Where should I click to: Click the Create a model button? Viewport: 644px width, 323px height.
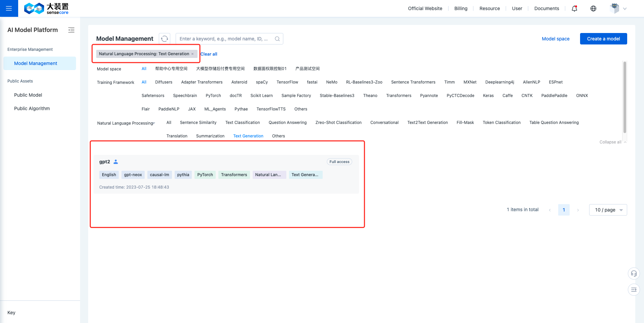tap(603, 39)
